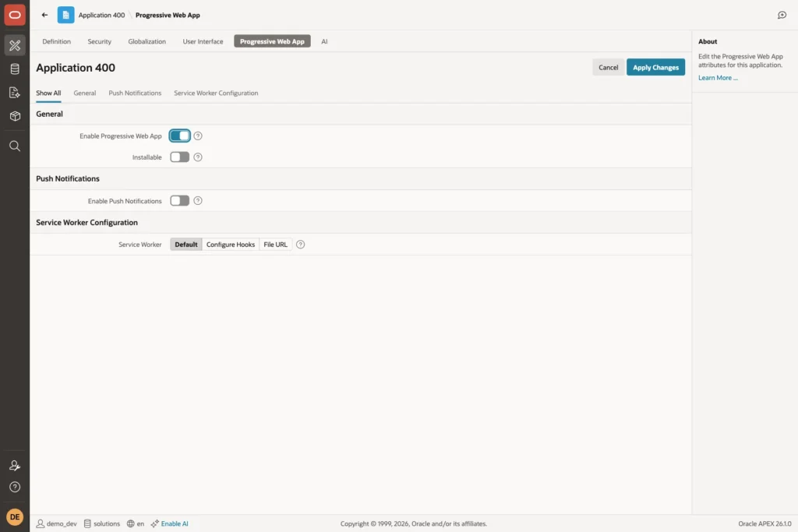Toggle the Installable switch

click(180, 157)
